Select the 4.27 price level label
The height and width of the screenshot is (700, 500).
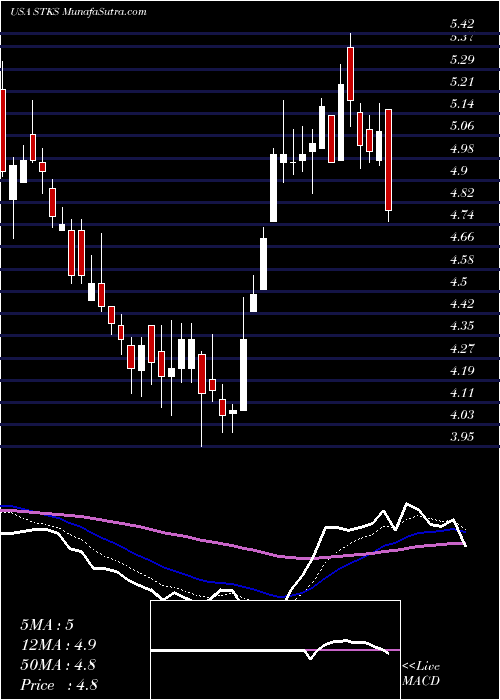pos(462,348)
